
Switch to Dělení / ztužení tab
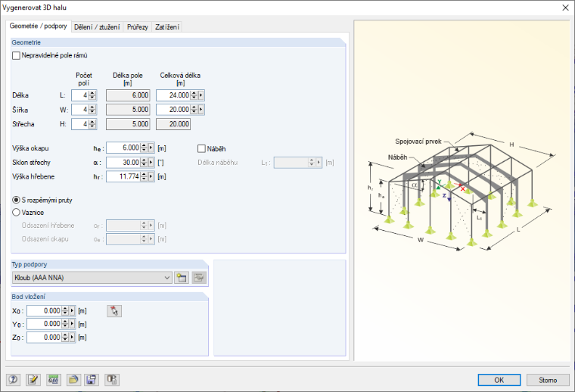[97, 27]
